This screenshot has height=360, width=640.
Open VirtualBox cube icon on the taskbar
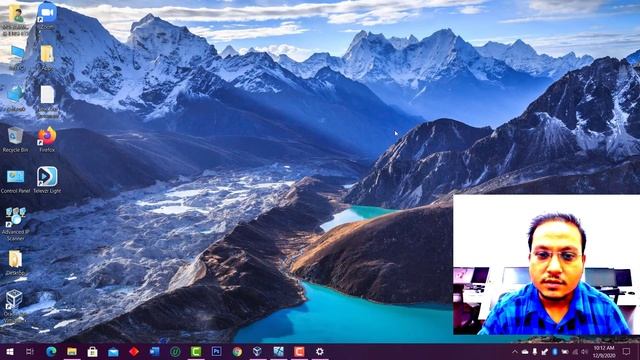(258, 351)
